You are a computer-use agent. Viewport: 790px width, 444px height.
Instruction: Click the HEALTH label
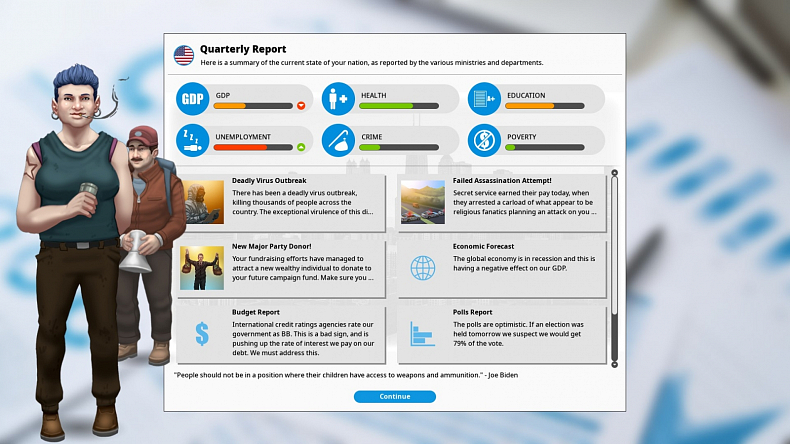point(373,95)
